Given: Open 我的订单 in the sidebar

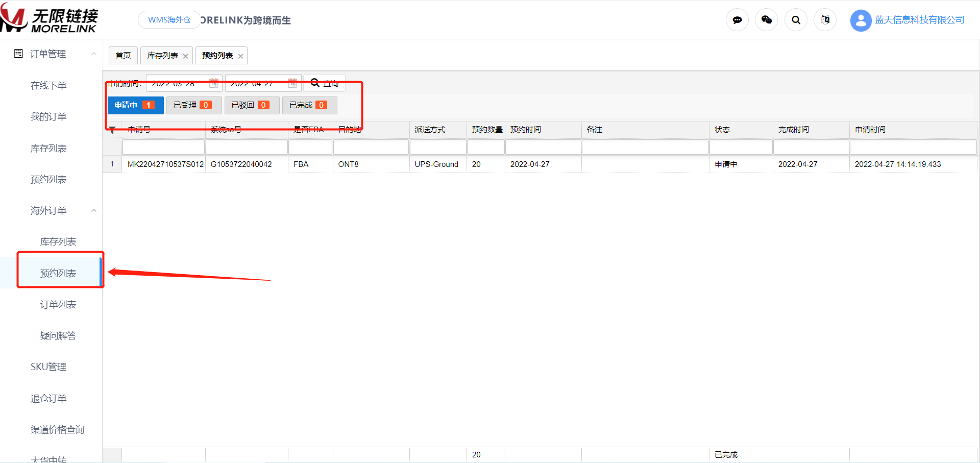Looking at the screenshot, I should (x=48, y=116).
